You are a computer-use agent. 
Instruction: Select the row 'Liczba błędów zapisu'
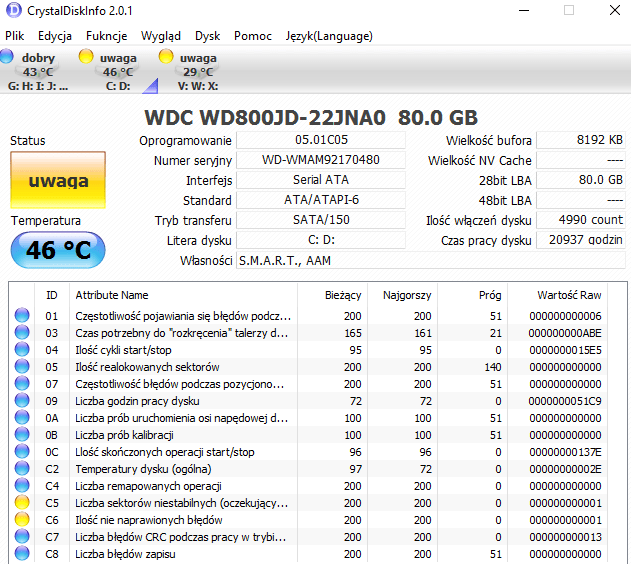coord(308,554)
